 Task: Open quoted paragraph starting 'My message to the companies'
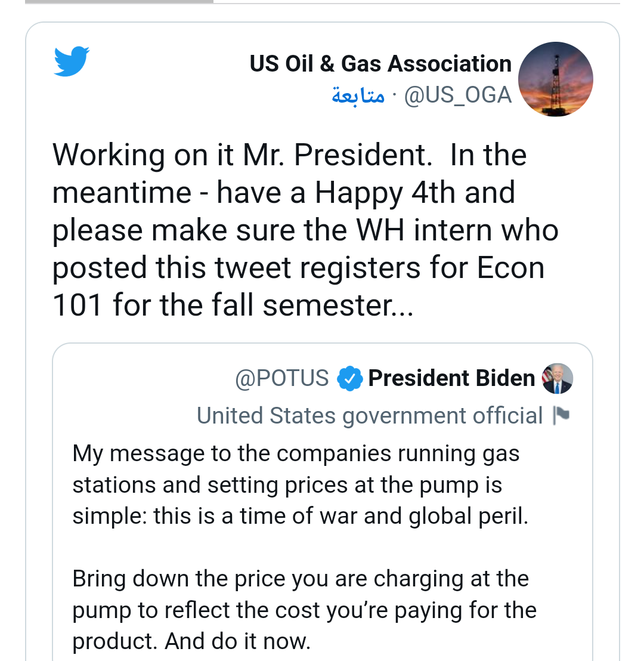point(296,453)
